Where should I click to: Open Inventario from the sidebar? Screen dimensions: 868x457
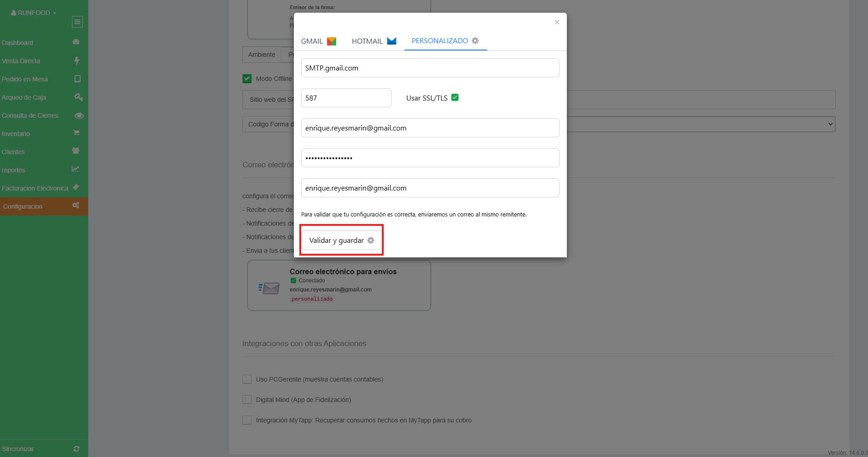[44, 134]
